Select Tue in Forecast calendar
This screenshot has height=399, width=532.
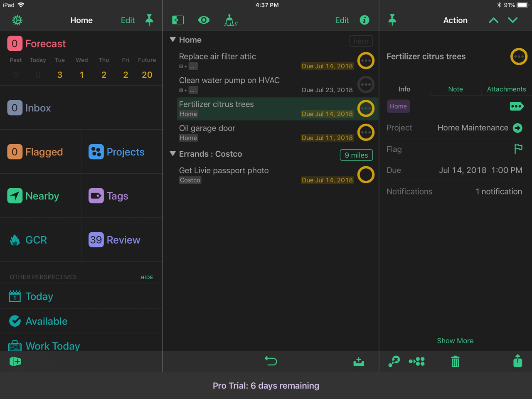click(x=60, y=68)
